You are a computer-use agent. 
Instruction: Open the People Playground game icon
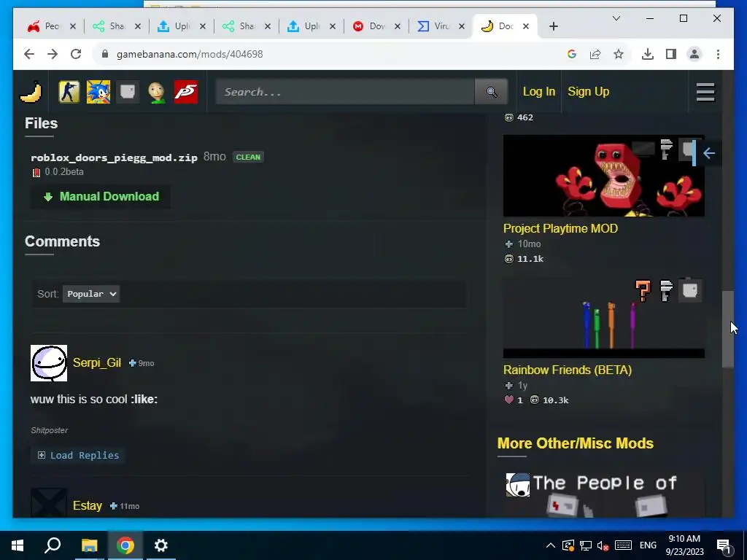pyautogui.click(x=128, y=92)
